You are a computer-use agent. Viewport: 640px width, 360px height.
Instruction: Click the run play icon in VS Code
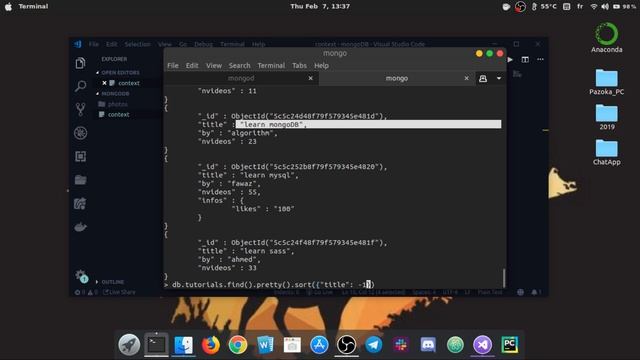coord(510,60)
